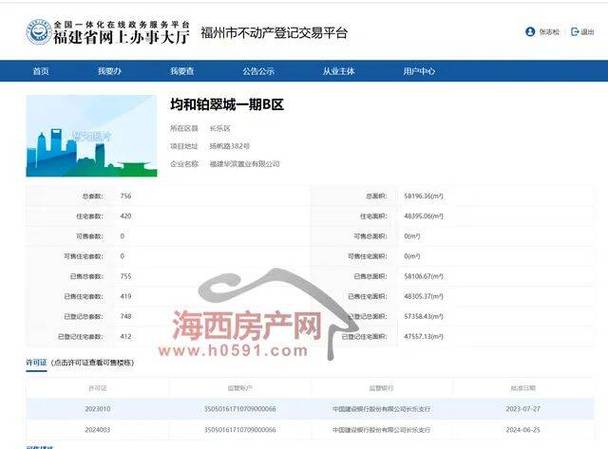Open permit row 2023010
This screenshot has width=608, height=449.
pyautogui.click(x=310, y=409)
